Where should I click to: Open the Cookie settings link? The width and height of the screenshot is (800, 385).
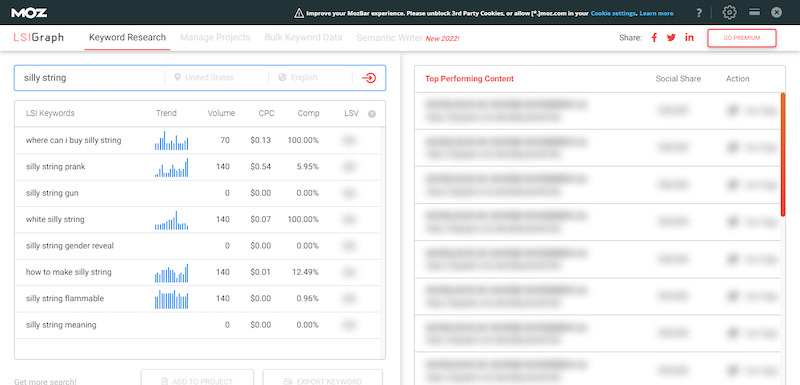[613, 14]
